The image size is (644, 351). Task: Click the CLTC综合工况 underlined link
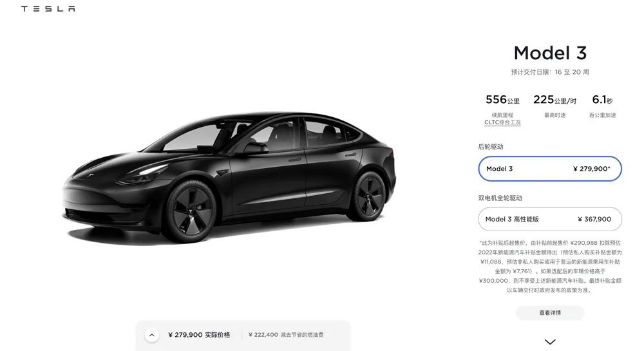[502, 122]
